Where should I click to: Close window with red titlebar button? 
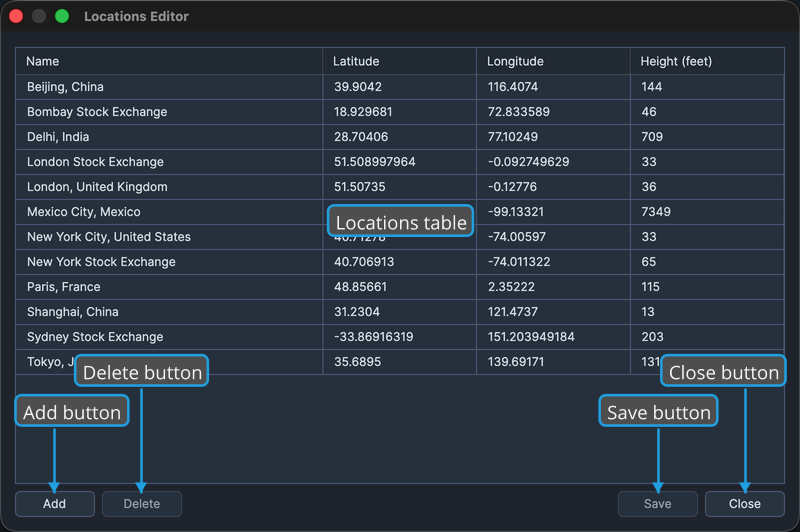click(x=16, y=16)
